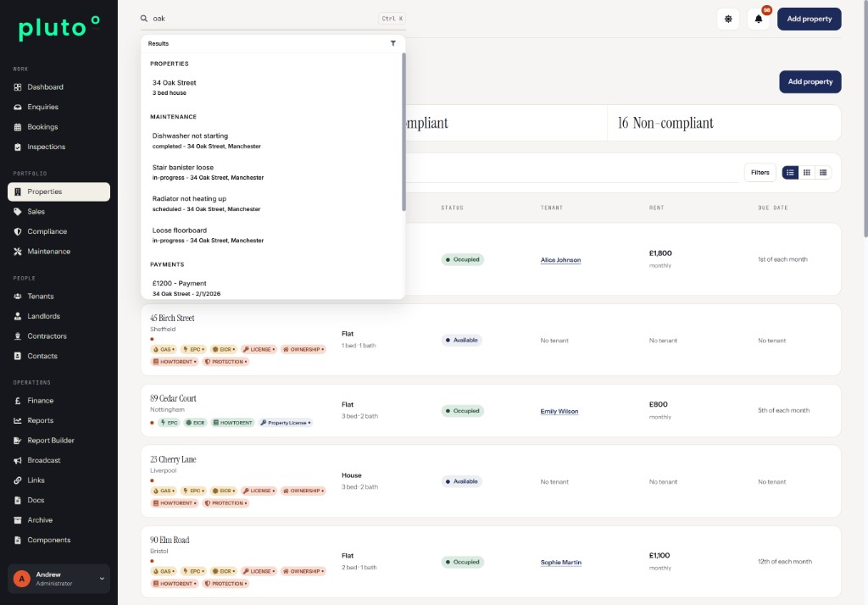This screenshot has width=868, height=605.
Task: Click the Links chain icon
Action: 18,480
